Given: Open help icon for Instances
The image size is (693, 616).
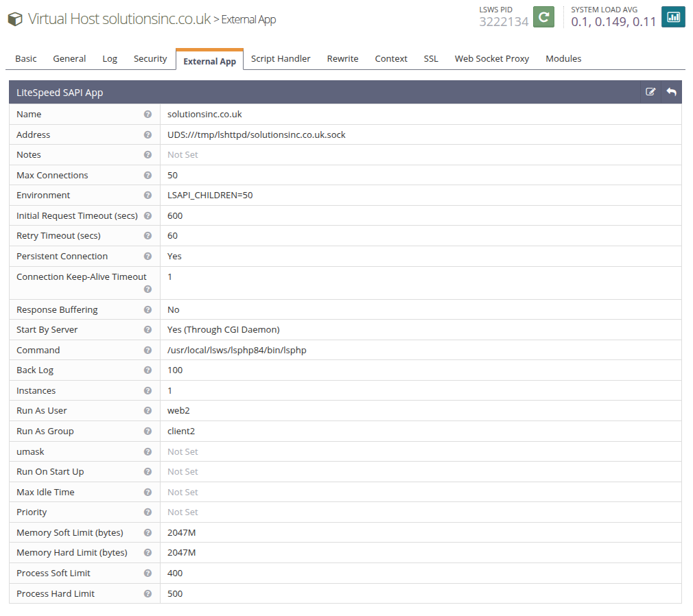Looking at the screenshot, I should click(x=148, y=390).
